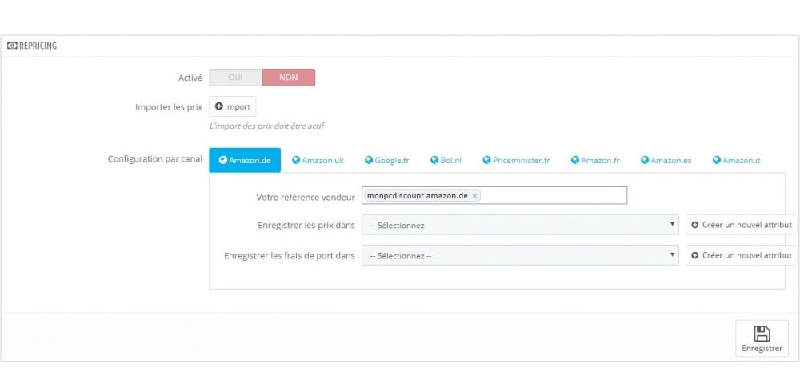Open Enregistrer les frais de port dropdown
The image size is (800, 380).
(520, 256)
